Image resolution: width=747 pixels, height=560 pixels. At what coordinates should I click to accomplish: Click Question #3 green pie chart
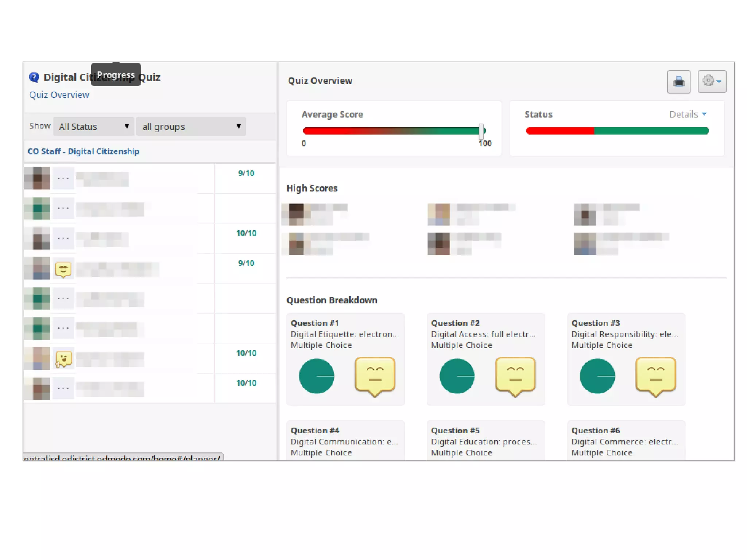[x=597, y=376]
